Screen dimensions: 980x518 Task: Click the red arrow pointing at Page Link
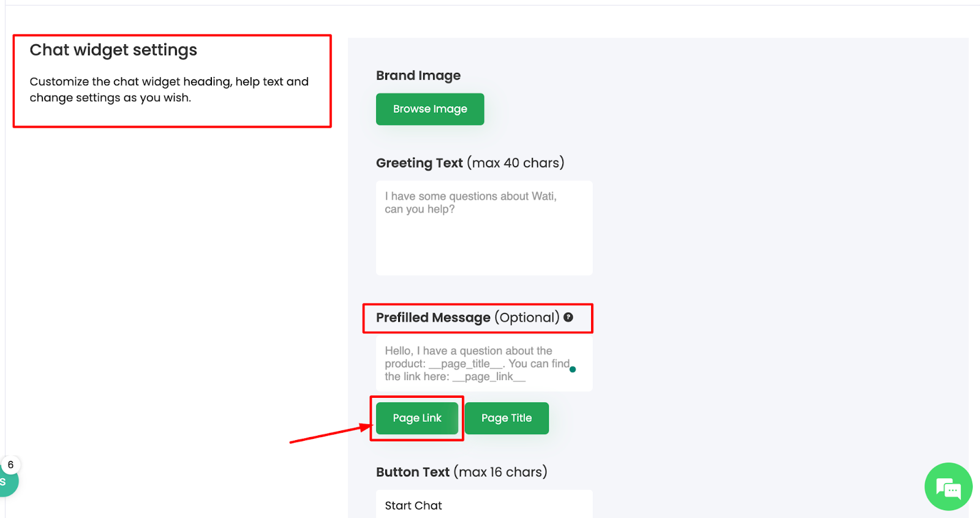tap(330, 433)
